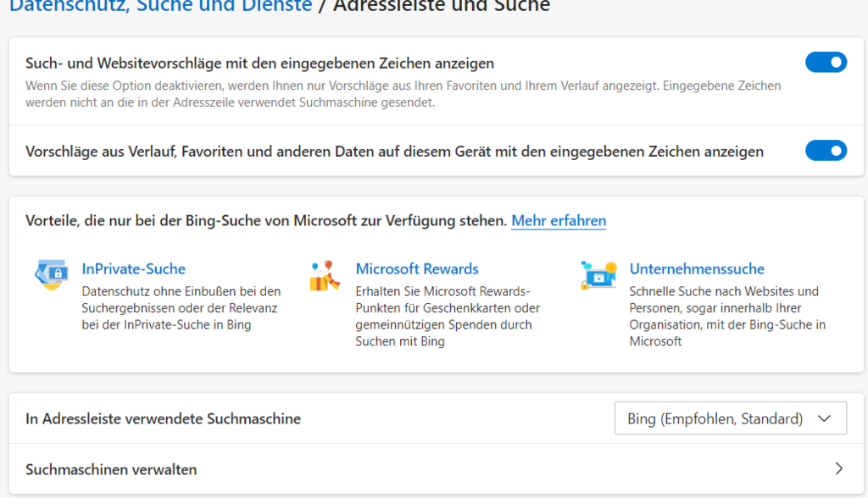The width and height of the screenshot is (868, 498).
Task: Go back to Datenschutz, Suche und Dienste
Action: pyautogui.click(x=160, y=6)
